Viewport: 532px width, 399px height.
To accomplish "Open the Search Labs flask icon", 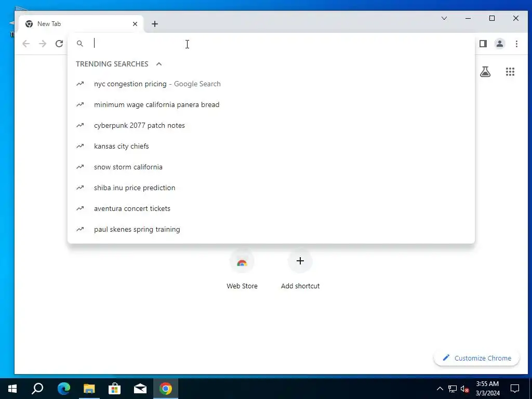I will [485, 72].
